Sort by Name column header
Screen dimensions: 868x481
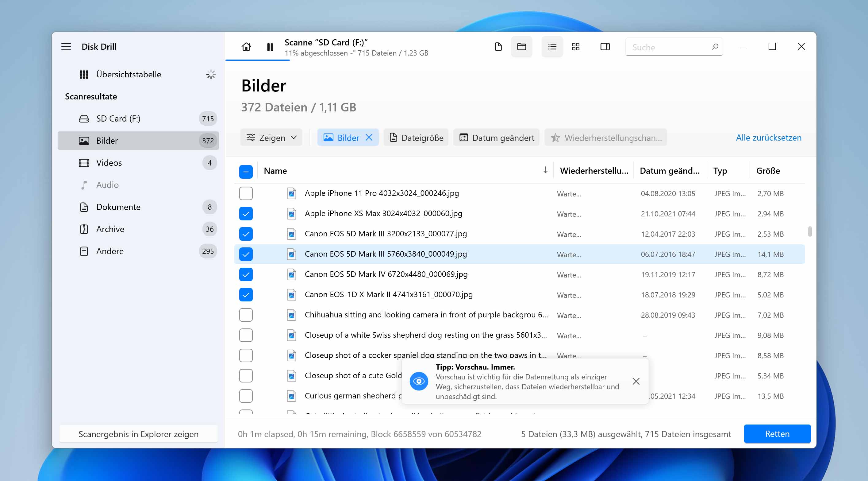275,171
